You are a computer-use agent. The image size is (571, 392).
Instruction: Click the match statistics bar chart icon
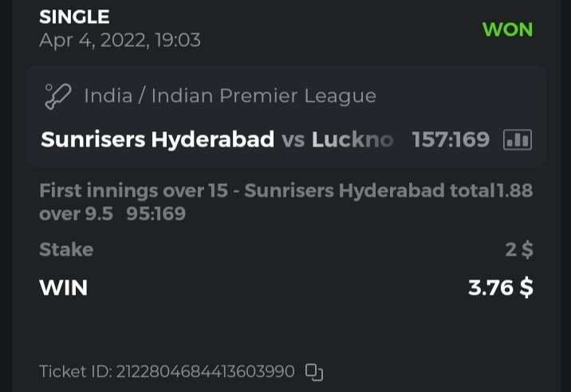pyautogui.click(x=518, y=140)
